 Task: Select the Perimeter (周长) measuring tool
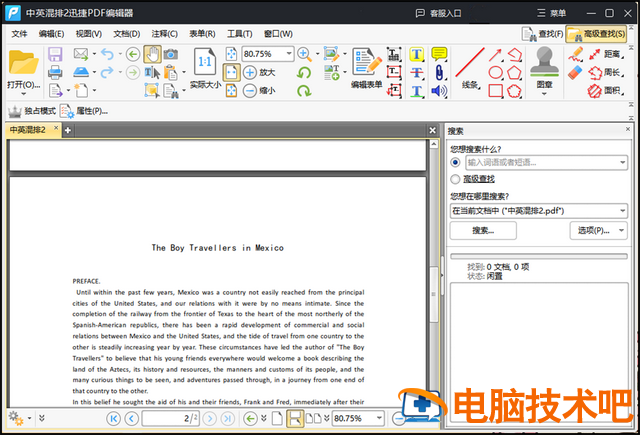coord(606,73)
